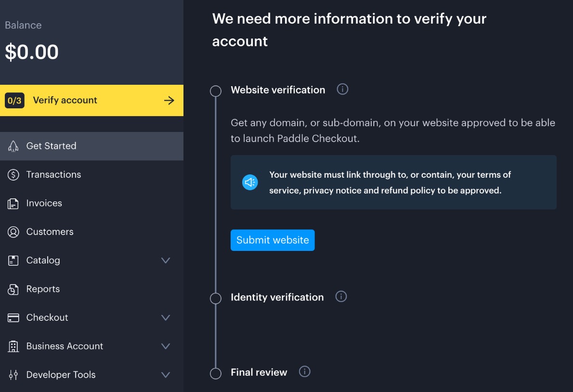Click the Transactions dollar icon
The image size is (573, 392).
[x=13, y=175]
